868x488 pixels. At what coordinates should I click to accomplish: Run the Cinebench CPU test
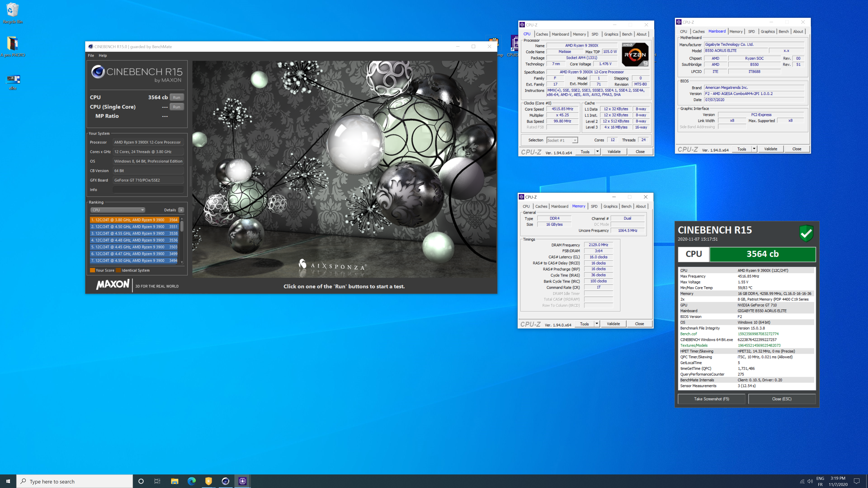(177, 97)
